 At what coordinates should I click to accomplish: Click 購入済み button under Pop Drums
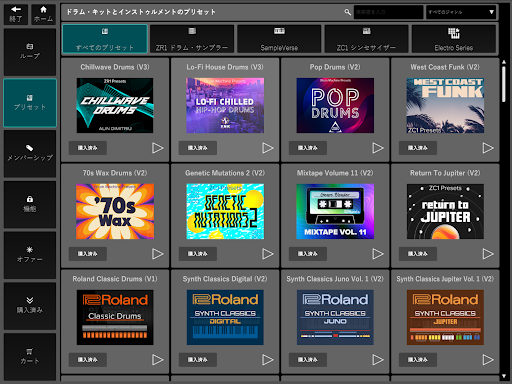coord(308,148)
